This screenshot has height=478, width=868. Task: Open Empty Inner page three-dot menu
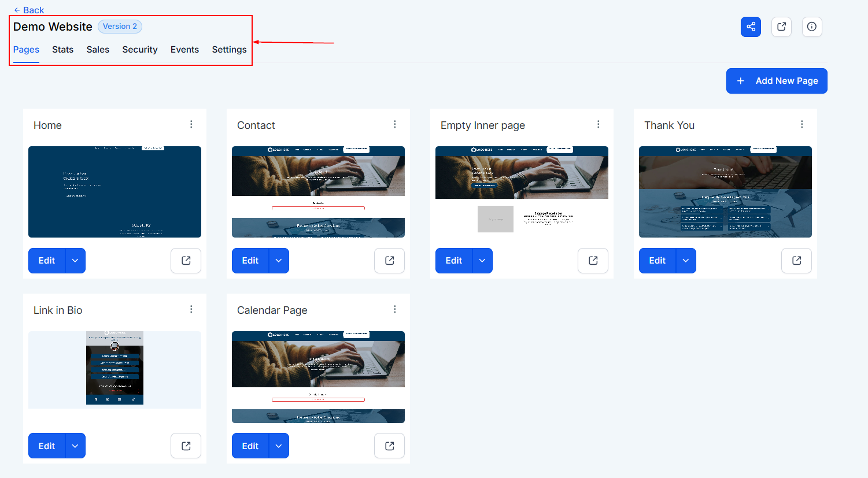coord(599,124)
